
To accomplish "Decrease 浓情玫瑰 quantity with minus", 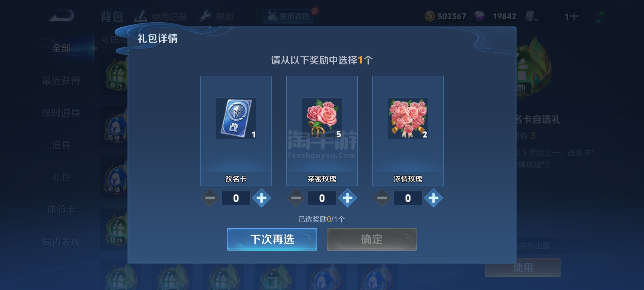I will pos(382,198).
